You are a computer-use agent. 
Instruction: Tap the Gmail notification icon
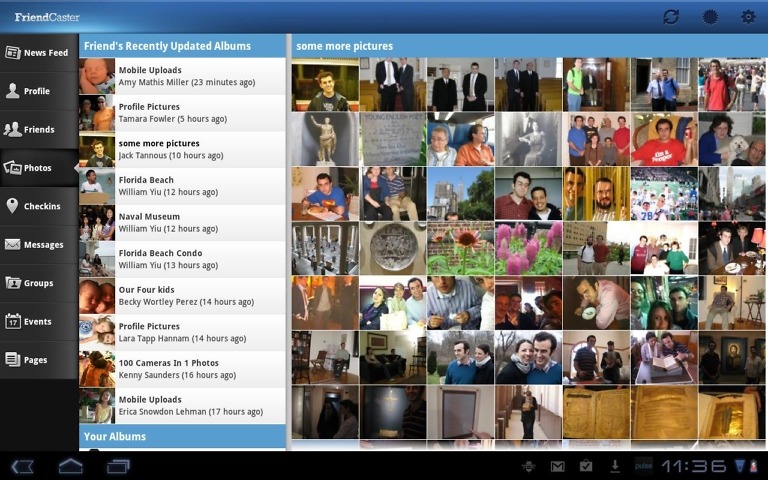click(557, 466)
